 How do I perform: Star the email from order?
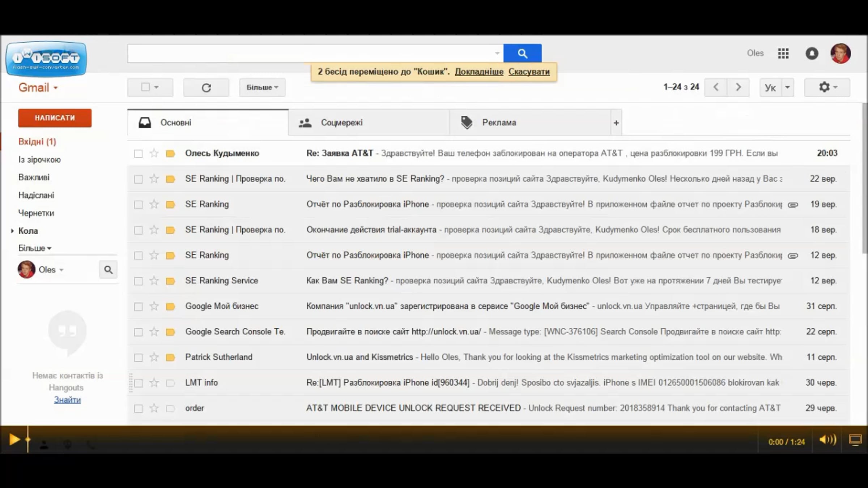(154, 408)
